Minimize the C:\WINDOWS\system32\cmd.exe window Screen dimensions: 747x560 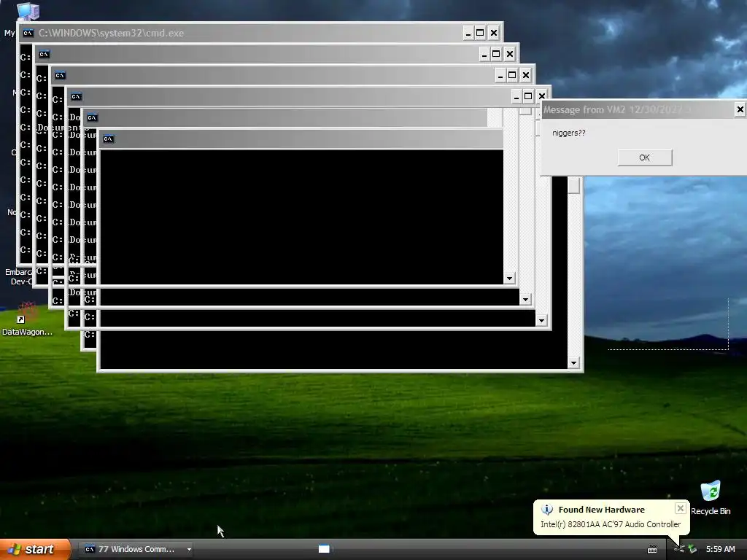(x=468, y=33)
